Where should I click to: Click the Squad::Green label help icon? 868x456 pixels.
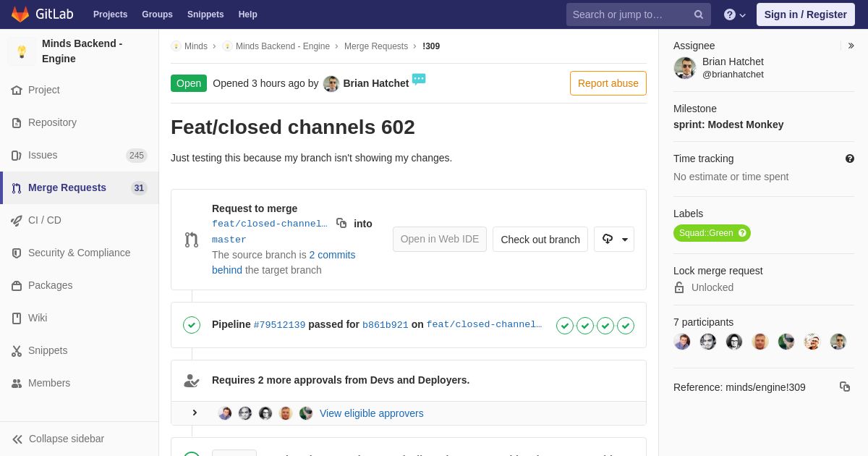742,233
